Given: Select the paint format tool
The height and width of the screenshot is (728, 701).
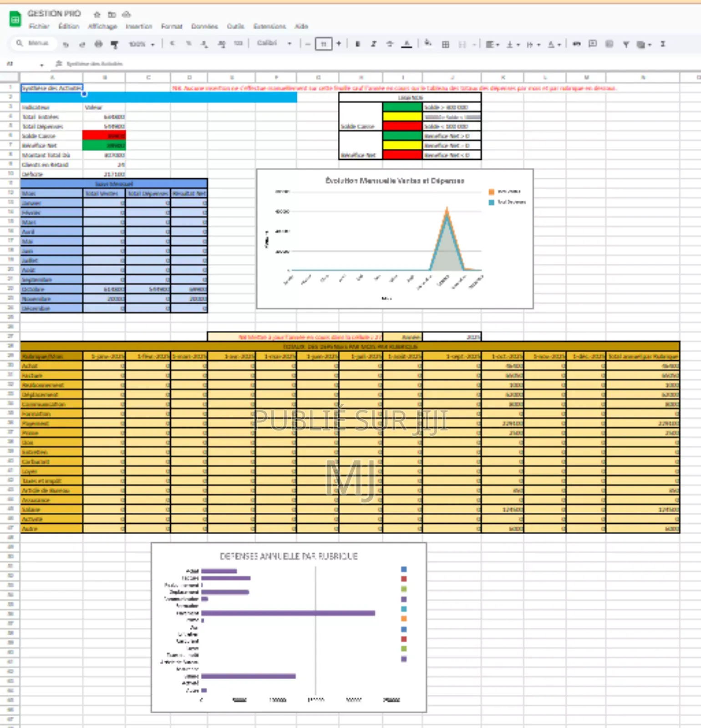Looking at the screenshot, I should 114,44.
